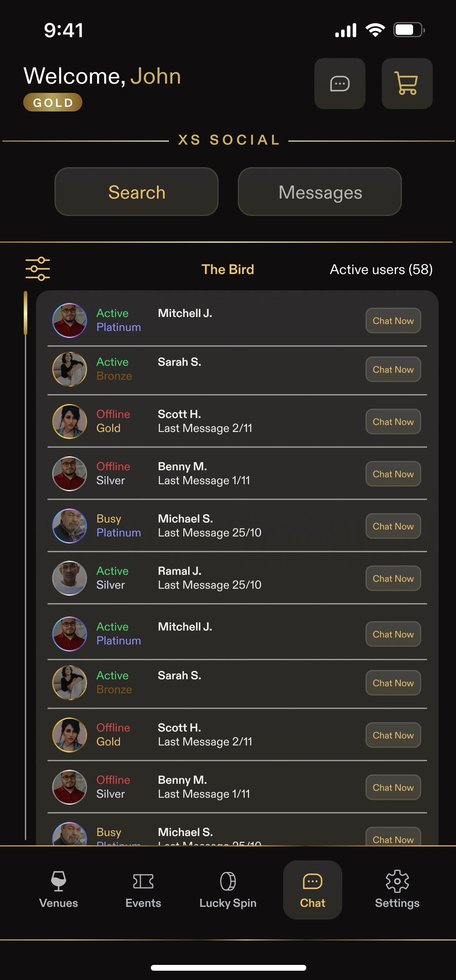Tap Active users (58) label
Image resolution: width=456 pixels, height=980 pixels.
381,269
